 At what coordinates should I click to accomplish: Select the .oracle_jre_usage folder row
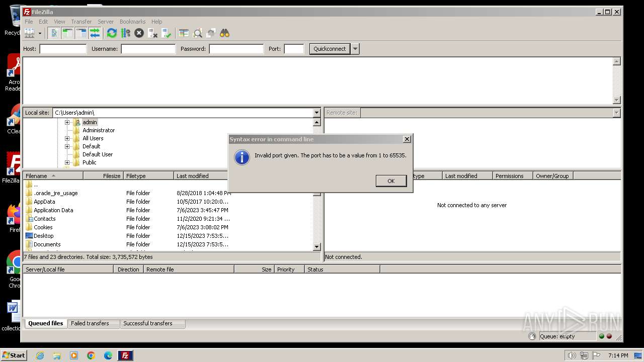168,193
